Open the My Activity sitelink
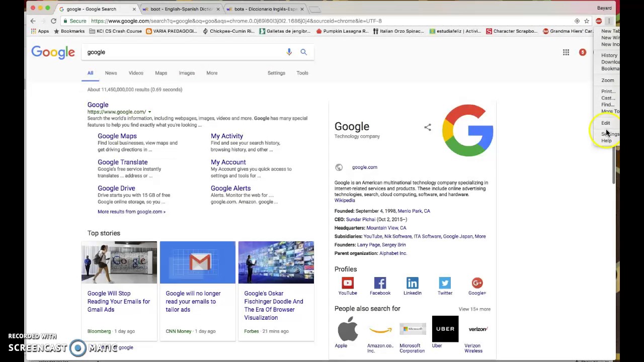Screen dimensions: 644x362 [x=227, y=136]
